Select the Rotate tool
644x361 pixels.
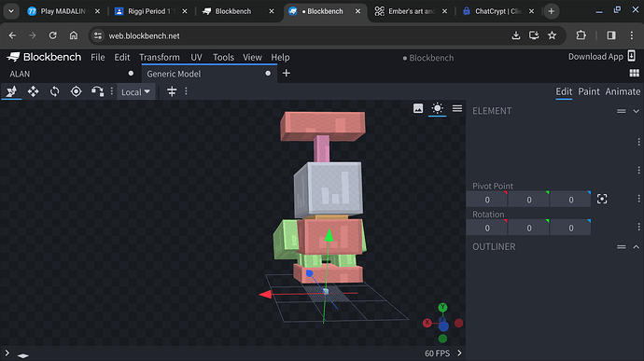pos(54,91)
